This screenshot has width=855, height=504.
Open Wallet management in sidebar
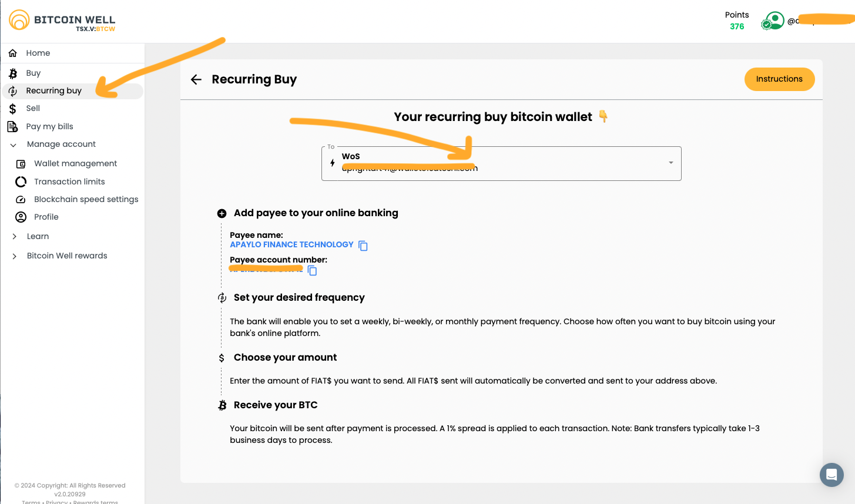(x=75, y=164)
